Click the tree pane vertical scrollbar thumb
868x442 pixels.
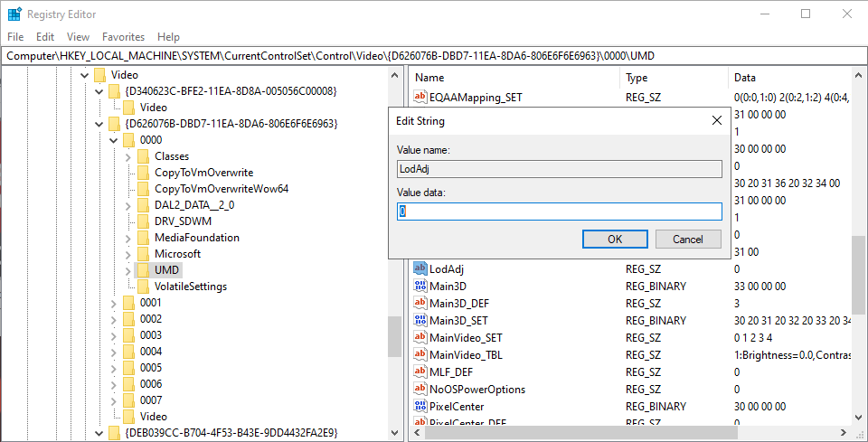pyautogui.click(x=394, y=336)
